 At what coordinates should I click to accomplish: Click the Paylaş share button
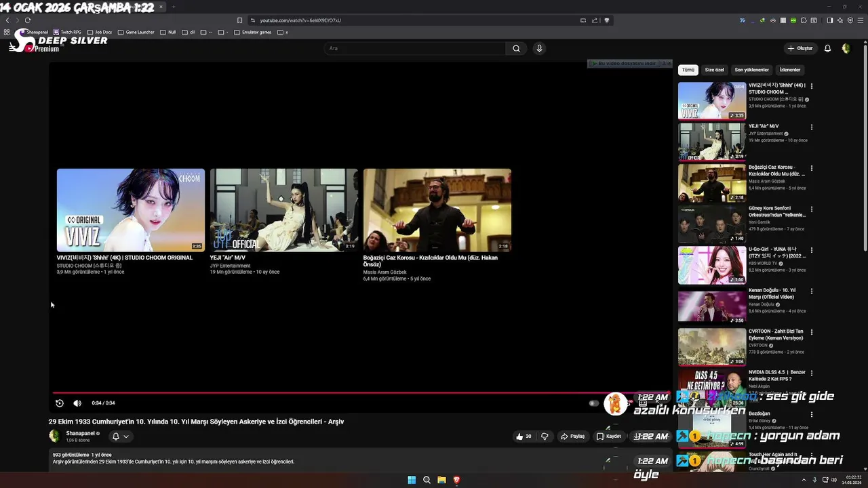tap(573, 436)
